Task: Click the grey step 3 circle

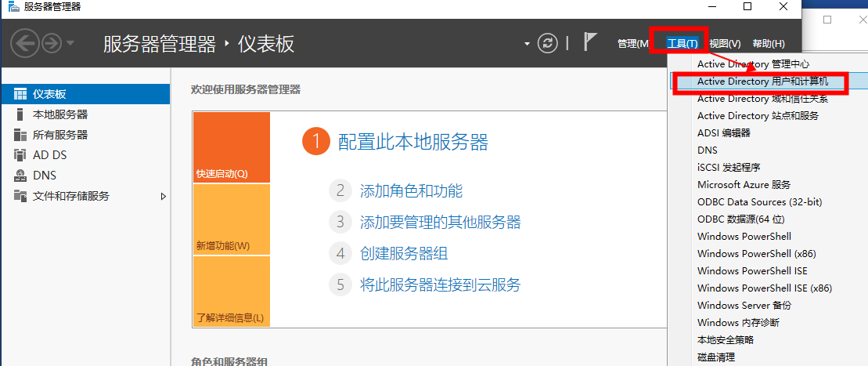Action: pyautogui.click(x=340, y=223)
